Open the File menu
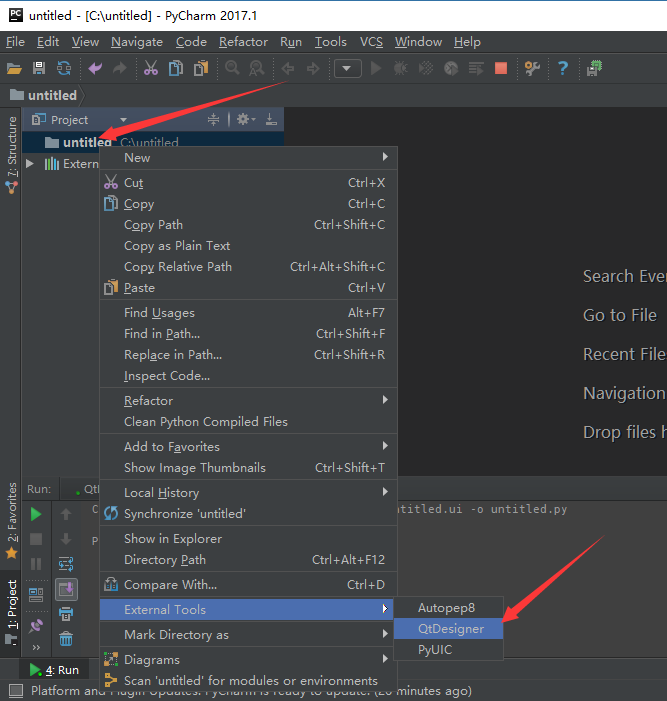This screenshot has height=701, width=667. click(15, 42)
